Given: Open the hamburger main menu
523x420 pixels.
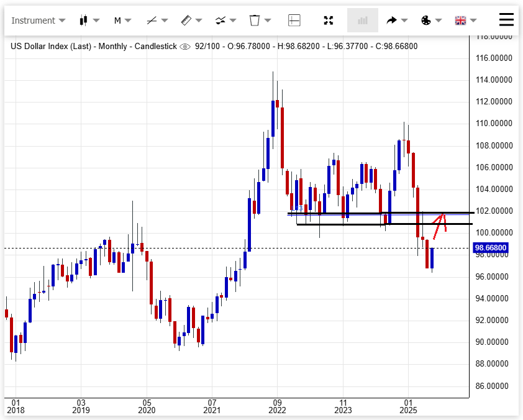Looking at the screenshot, I should (x=507, y=20).
